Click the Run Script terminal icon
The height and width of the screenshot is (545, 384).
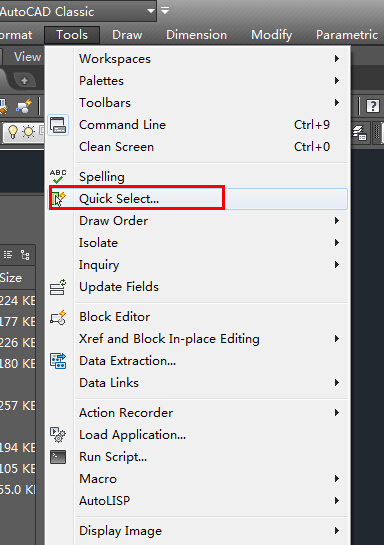(58, 457)
